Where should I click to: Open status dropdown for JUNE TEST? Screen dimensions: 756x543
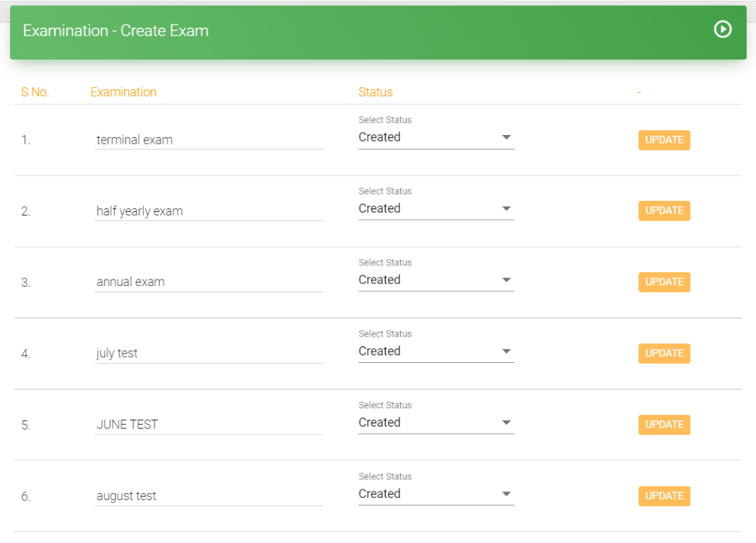pyautogui.click(x=436, y=422)
